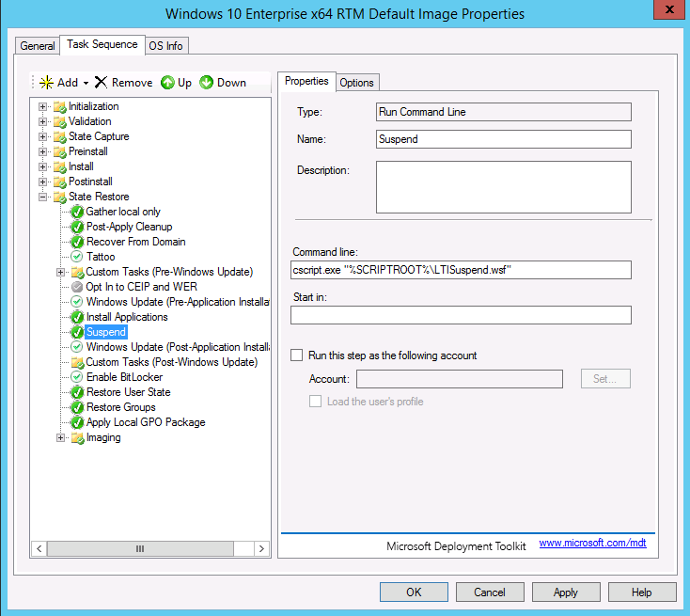Select the Tattoo step check icon
The width and height of the screenshot is (690, 616).
pos(77,257)
